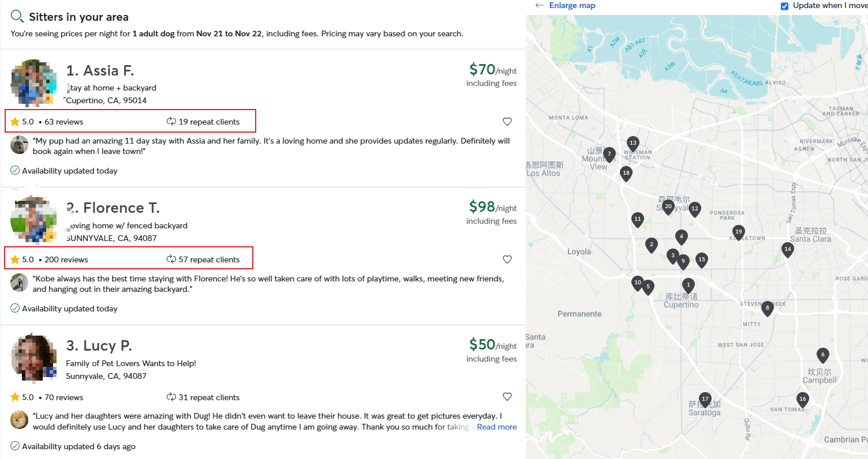Image resolution: width=868 pixels, height=459 pixels.
Task: Save Lucy P. using the heart icon
Action: [507, 397]
